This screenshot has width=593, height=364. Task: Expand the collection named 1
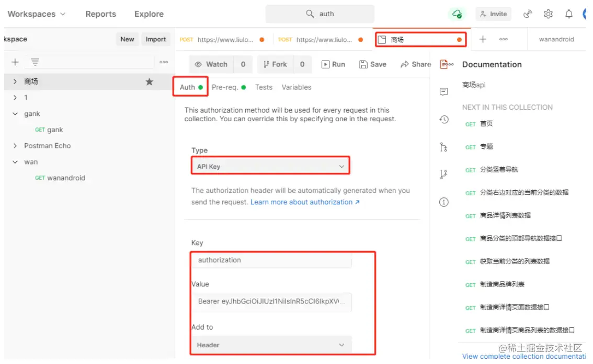point(15,98)
